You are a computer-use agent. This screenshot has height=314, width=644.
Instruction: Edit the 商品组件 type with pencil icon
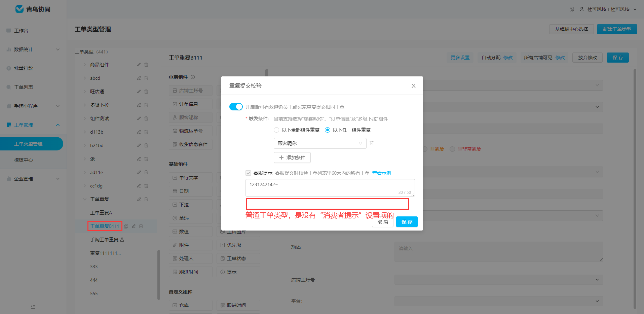tap(139, 65)
